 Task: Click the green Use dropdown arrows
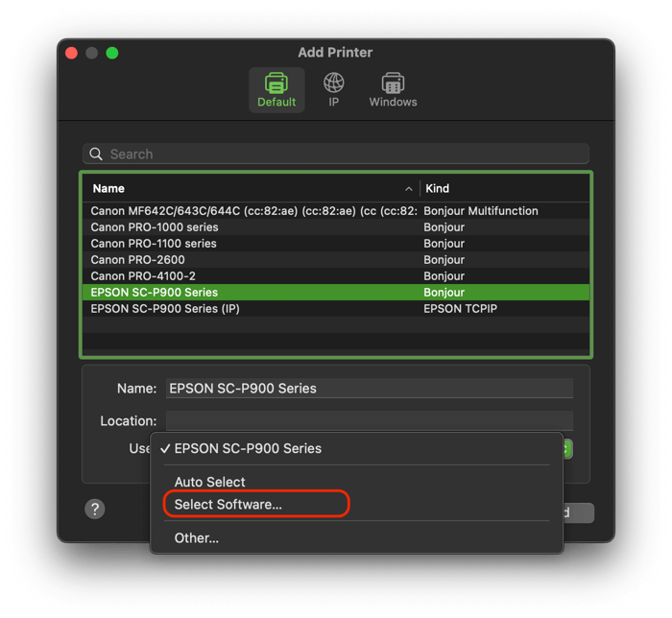(x=567, y=449)
